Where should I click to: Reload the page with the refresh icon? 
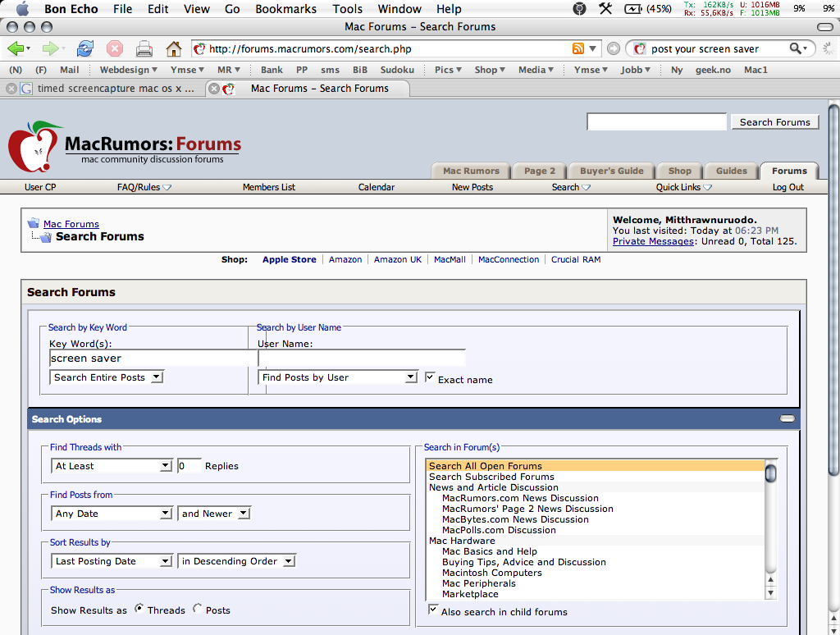(84, 48)
